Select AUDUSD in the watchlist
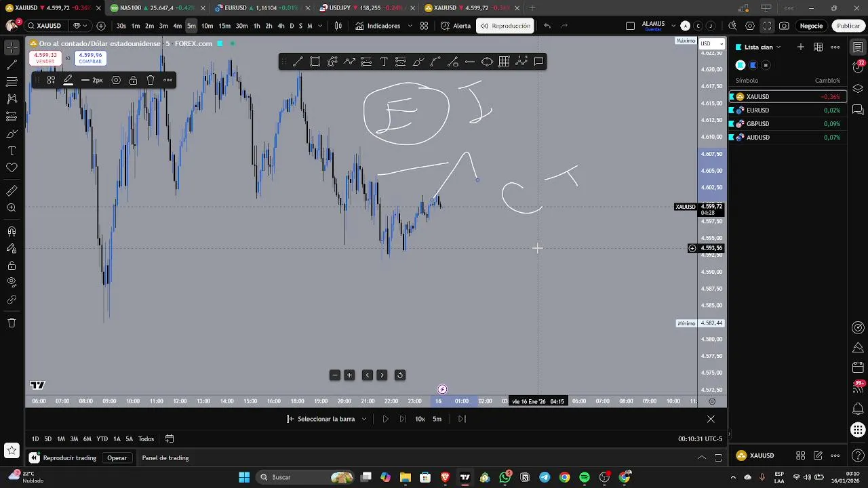Viewport: 868px width, 488px height. click(787, 137)
